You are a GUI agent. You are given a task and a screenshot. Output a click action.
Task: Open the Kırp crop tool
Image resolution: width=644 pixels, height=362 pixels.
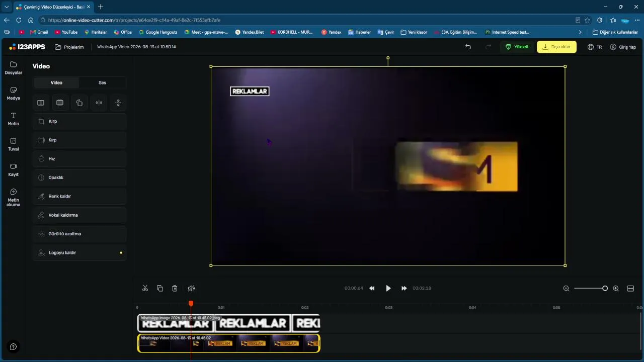[80, 121]
